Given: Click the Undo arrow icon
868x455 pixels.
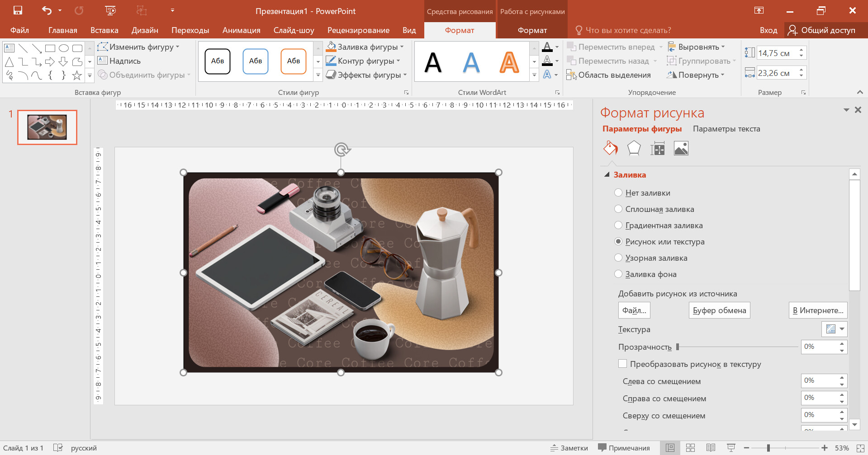Looking at the screenshot, I should [47, 10].
